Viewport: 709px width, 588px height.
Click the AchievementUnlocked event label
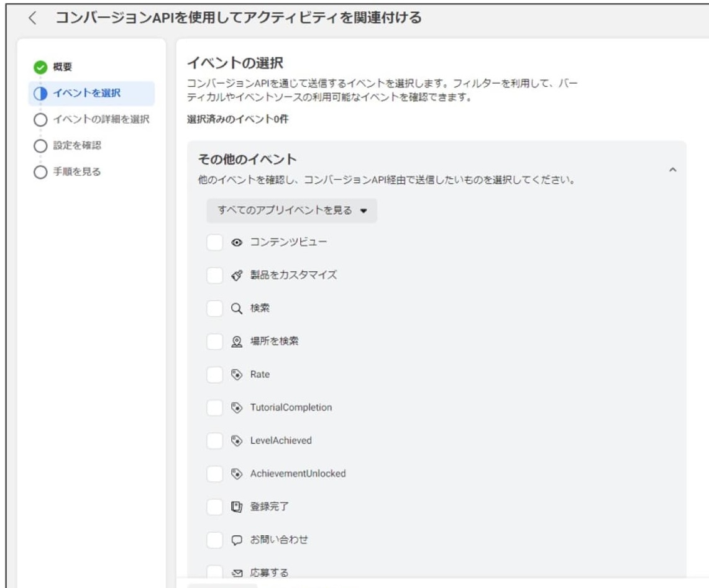298,474
